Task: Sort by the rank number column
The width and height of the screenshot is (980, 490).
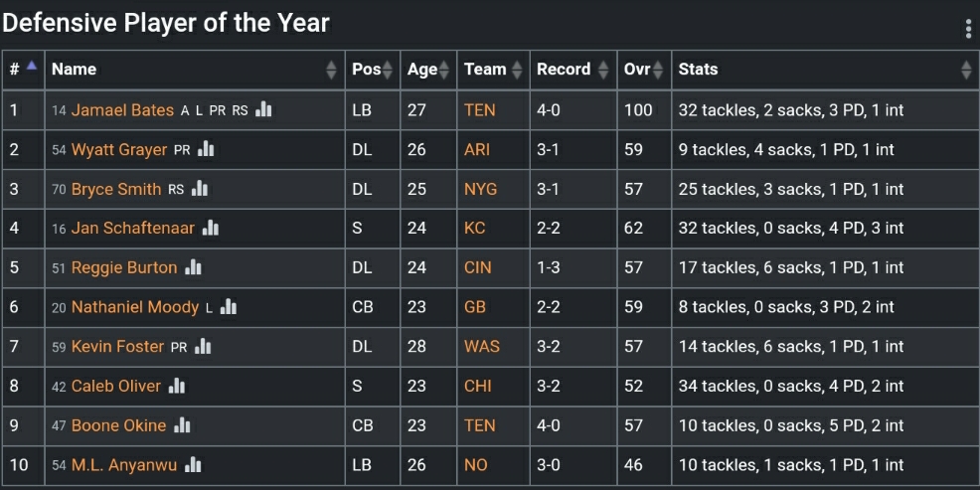Action: tap(23, 70)
